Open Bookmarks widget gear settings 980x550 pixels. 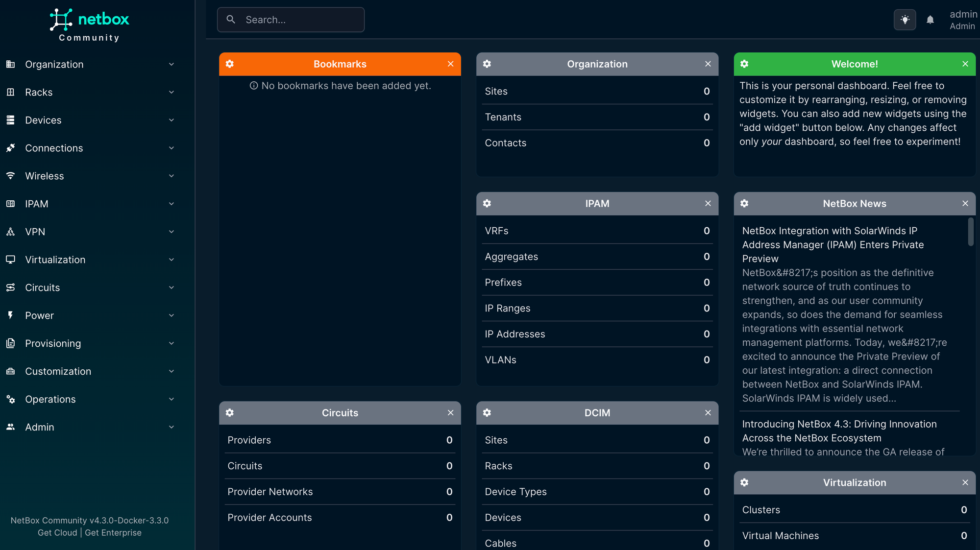pyautogui.click(x=230, y=64)
